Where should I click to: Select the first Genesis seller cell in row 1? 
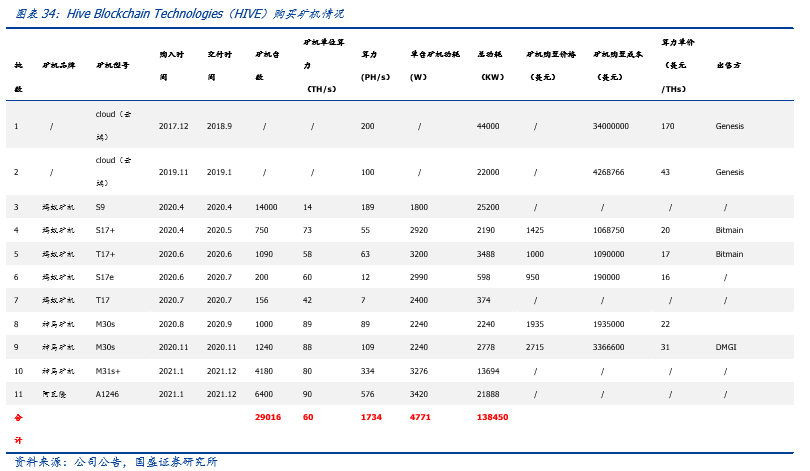click(x=729, y=126)
